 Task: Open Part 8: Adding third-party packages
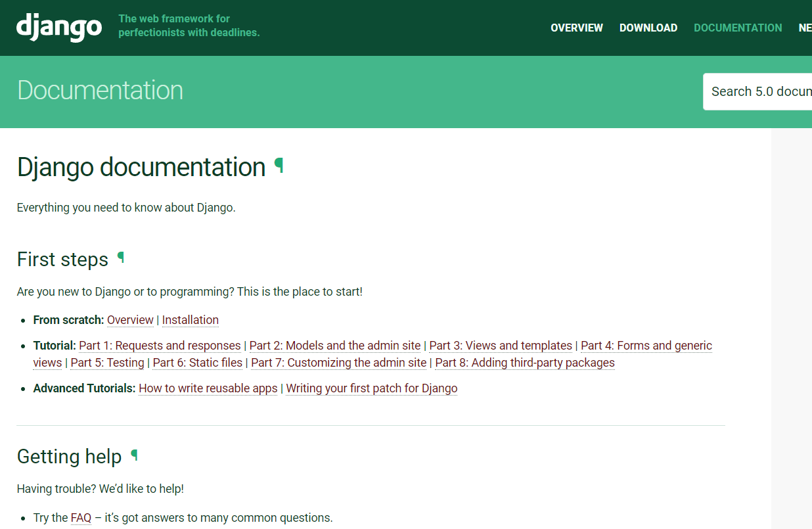point(525,363)
